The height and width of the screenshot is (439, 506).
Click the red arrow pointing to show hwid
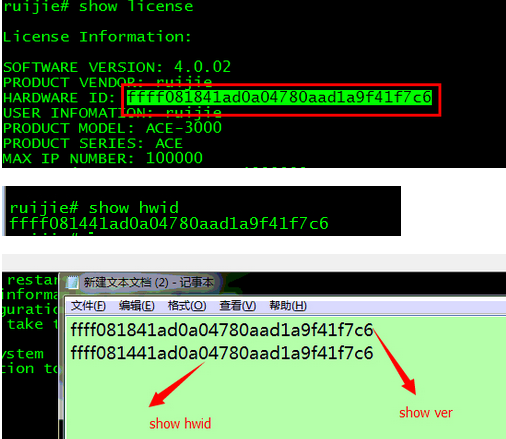[176, 385]
